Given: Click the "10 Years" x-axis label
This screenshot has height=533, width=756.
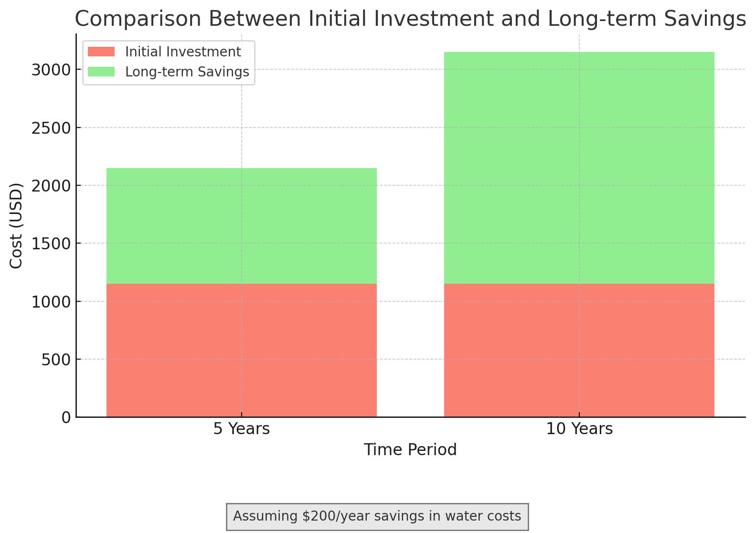Looking at the screenshot, I should 579,429.
